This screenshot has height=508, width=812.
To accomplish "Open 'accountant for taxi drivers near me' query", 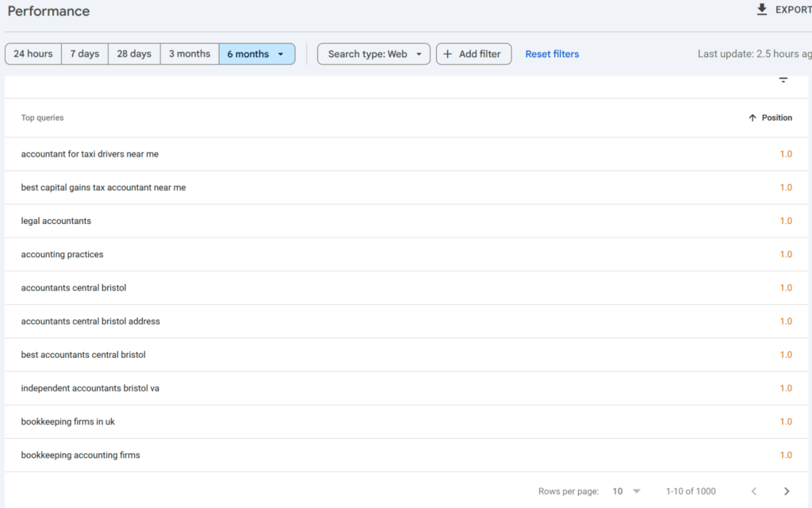I will (90, 154).
